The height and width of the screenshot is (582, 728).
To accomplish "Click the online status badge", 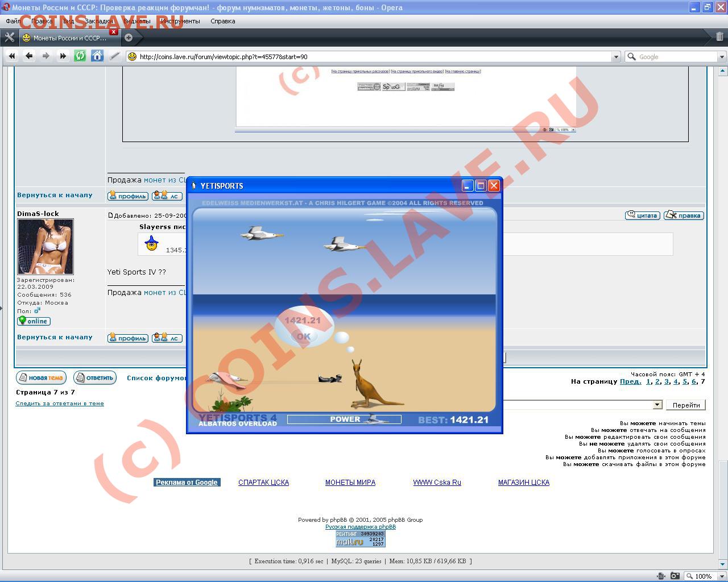I will tap(34, 321).
